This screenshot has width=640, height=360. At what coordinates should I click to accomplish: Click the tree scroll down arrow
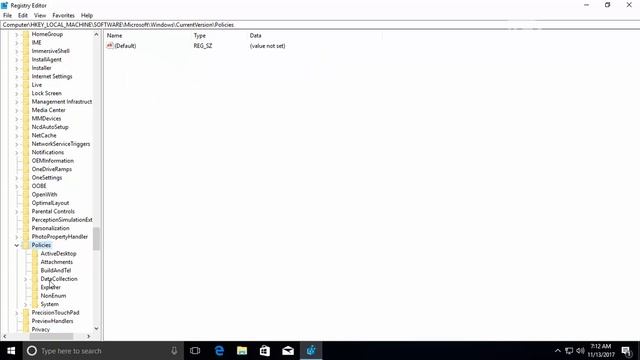96,329
